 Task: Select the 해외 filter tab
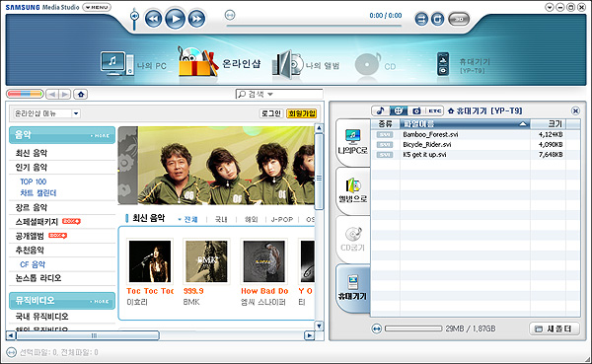pos(251,219)
